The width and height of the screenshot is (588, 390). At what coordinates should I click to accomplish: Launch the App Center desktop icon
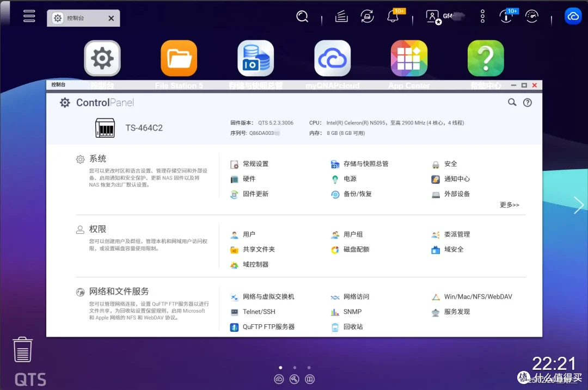[x=409, y=58]
